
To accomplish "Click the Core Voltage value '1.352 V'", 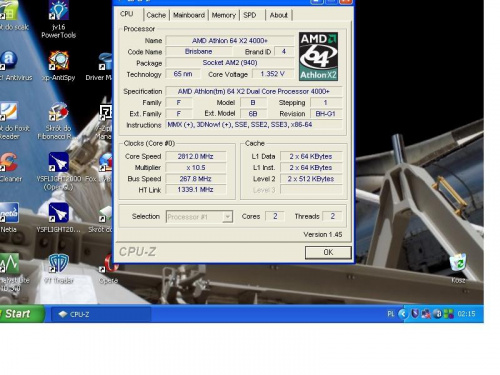I will point(273,74).
